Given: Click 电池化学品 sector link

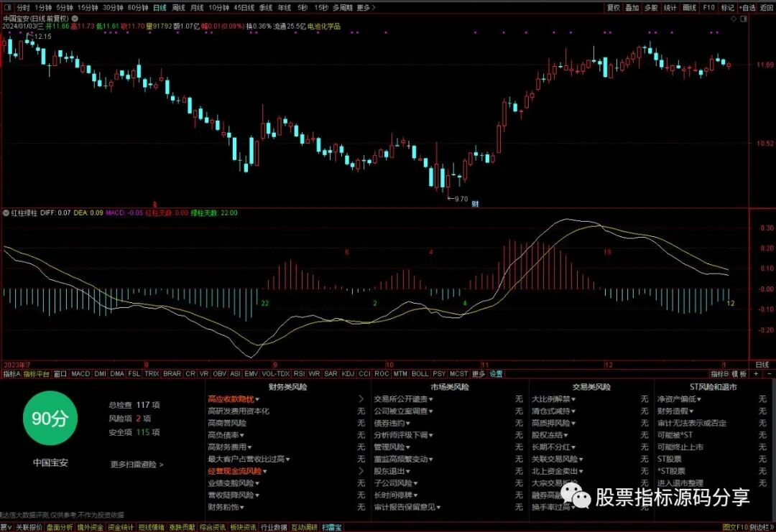Looking at the screenshot, I should (x=324, y=26).
